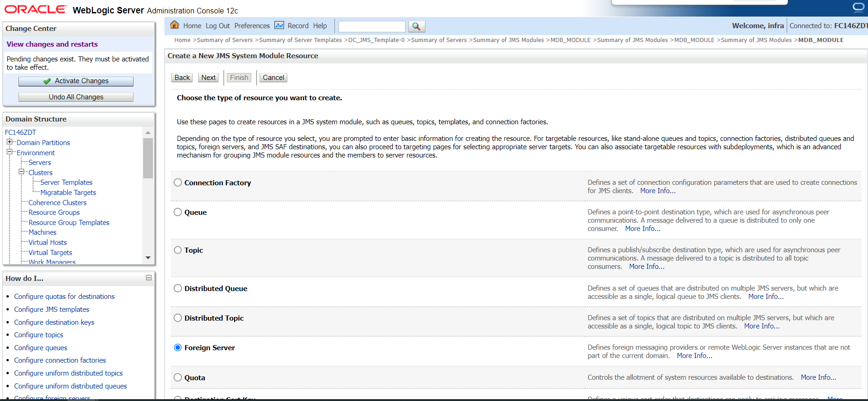868x401 pixels.
Task: Click the Activate Changes button
Action: pyautogui.click(x=76, y=81)
